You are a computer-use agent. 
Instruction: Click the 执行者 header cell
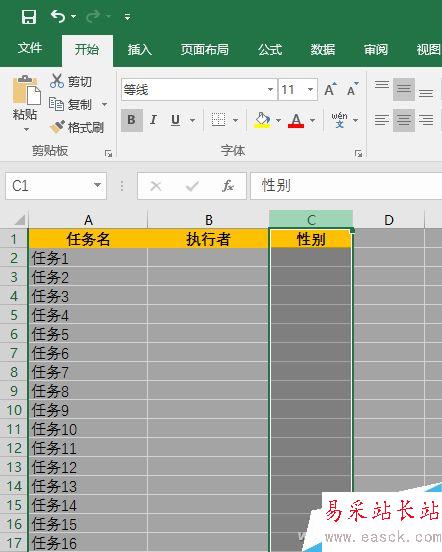tap(208, 239)
